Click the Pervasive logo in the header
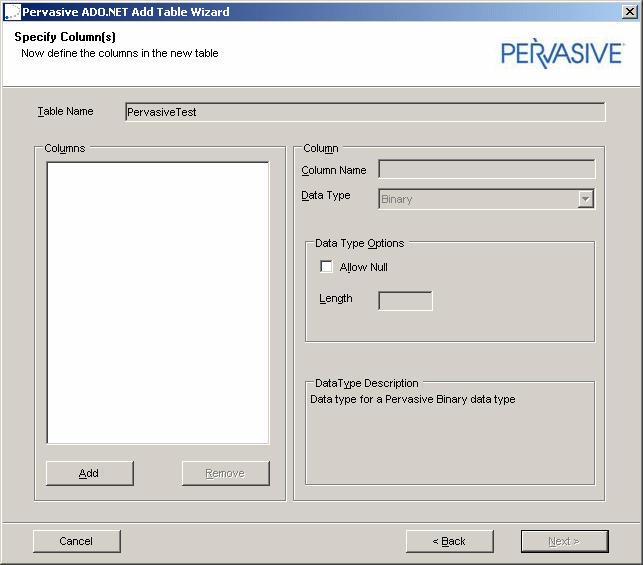The image size is (643, 565). click(561, 53)
